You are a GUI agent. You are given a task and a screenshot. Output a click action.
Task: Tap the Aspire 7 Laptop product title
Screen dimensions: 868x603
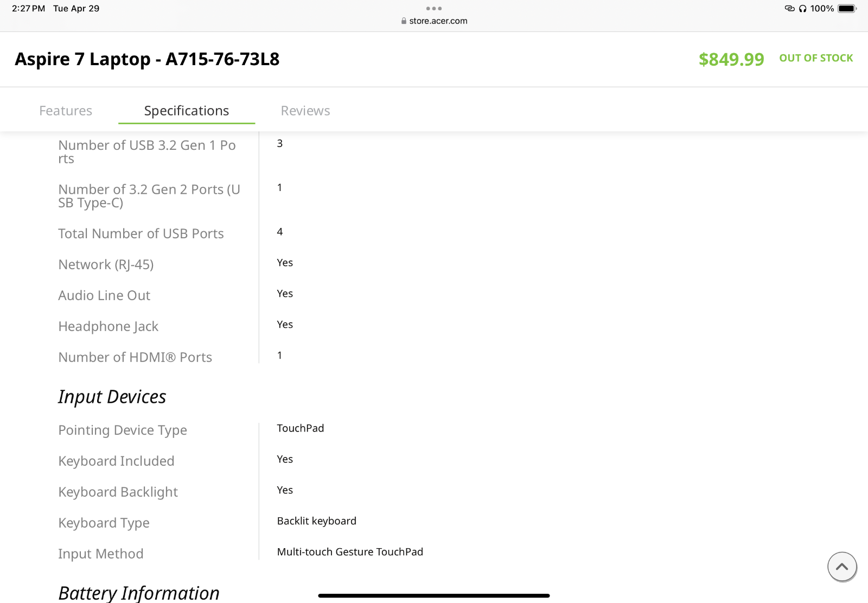point(147,59)
